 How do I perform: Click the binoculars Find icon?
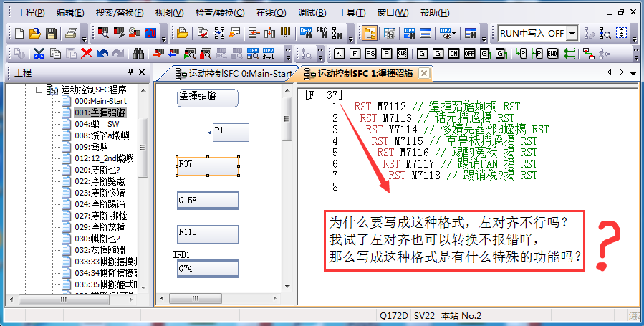tap(138, 53)
